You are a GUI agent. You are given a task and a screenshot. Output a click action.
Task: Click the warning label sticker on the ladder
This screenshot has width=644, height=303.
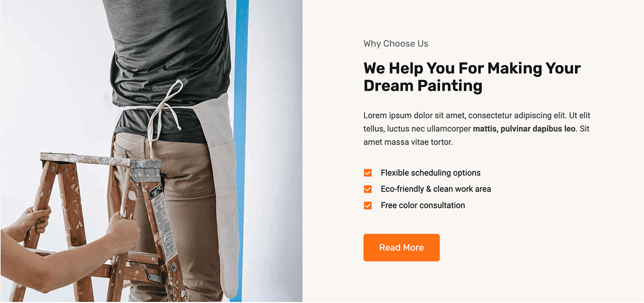click(x=163, y=220)
